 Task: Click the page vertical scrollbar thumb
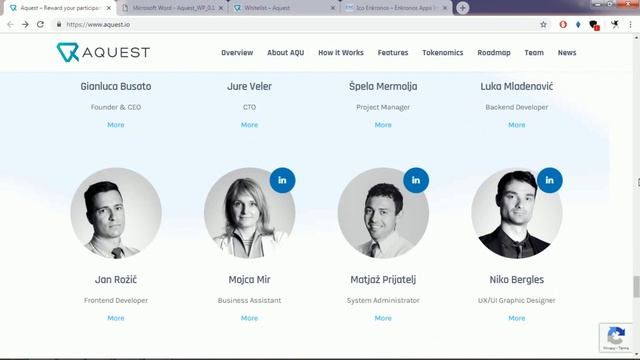[x=636, y=287]
